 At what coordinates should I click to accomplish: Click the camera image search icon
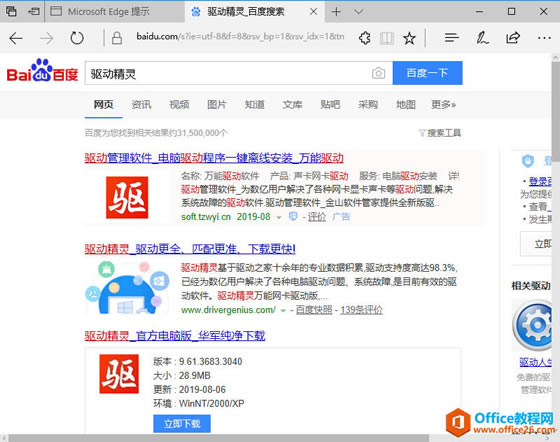(379, 73)
